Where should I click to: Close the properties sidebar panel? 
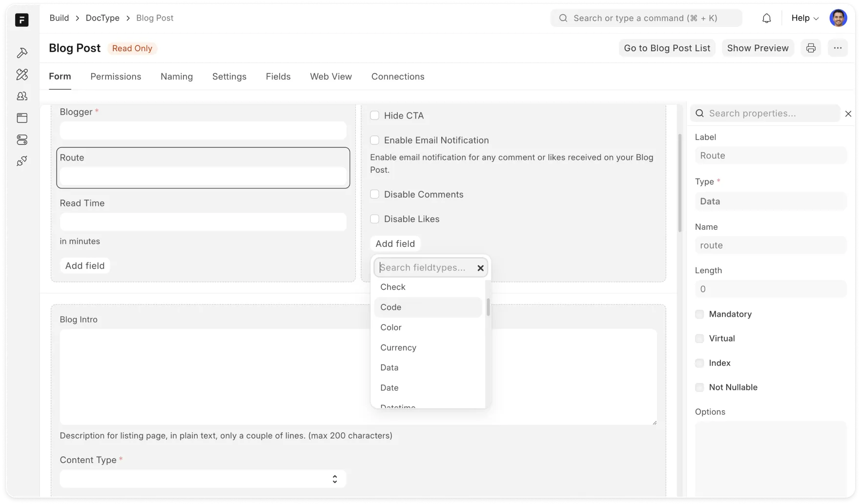pos(848,114)
